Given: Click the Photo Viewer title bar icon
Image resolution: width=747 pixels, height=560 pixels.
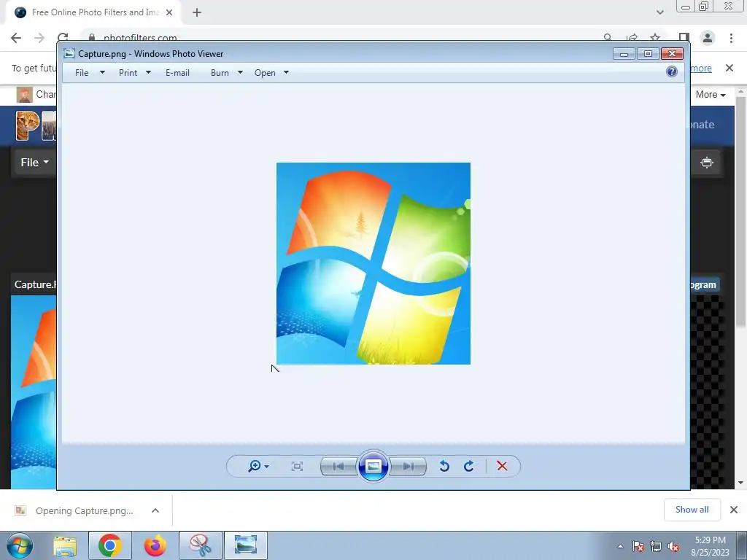Looking at the screenshot, I should click(x=69, y=53).
